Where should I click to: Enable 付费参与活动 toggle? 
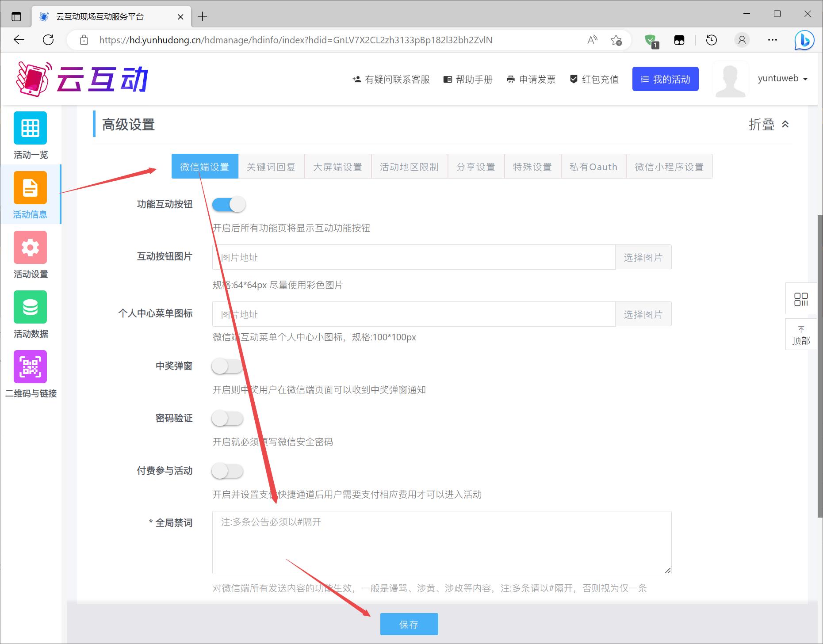click(x=227, y=471)
